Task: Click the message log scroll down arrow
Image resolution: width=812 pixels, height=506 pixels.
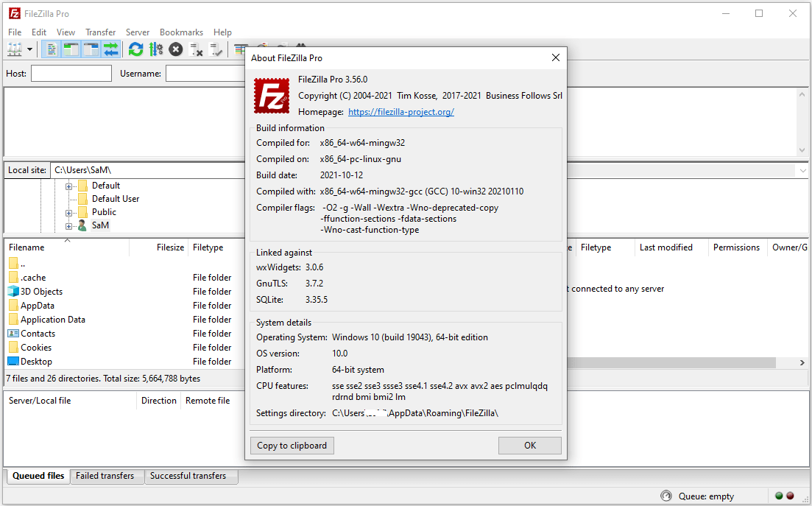Action: point(802,150)
